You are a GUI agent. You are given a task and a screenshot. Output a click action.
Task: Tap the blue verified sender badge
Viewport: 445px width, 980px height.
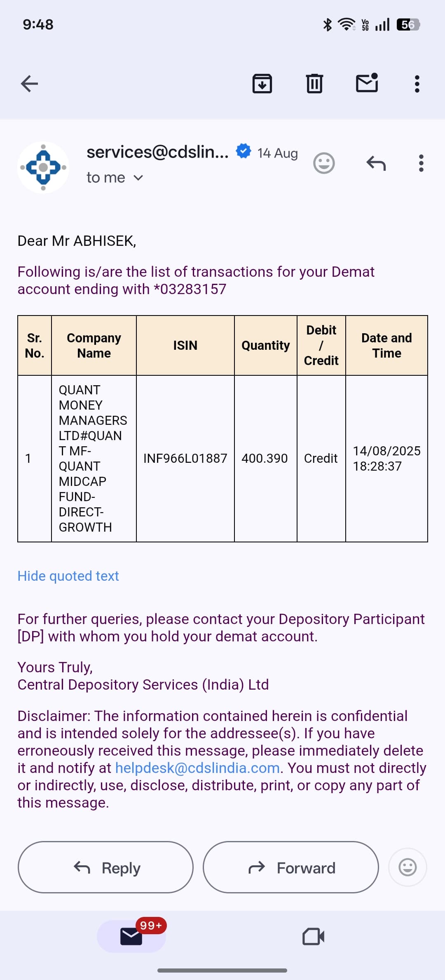(x=244, y=151)
